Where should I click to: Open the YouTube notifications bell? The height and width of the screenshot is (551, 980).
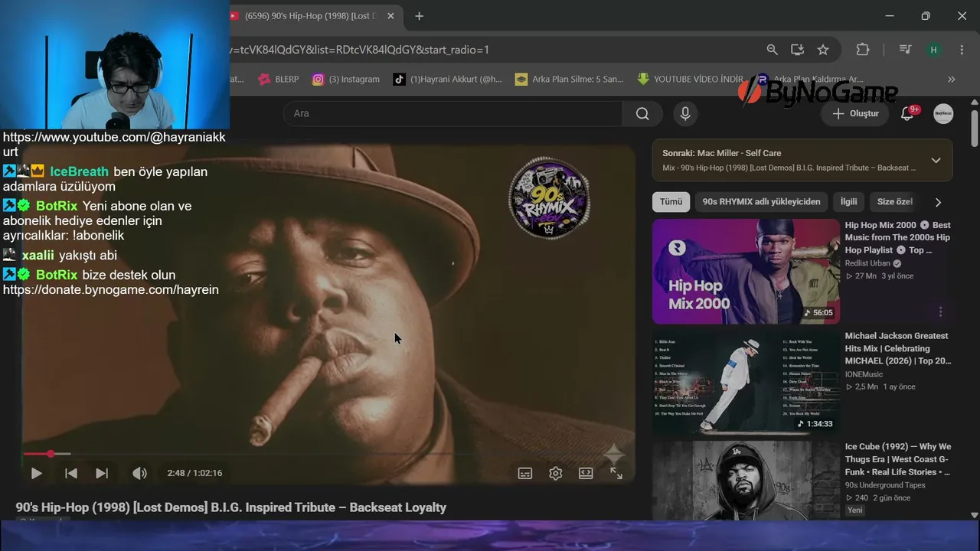tap(907, 114)
